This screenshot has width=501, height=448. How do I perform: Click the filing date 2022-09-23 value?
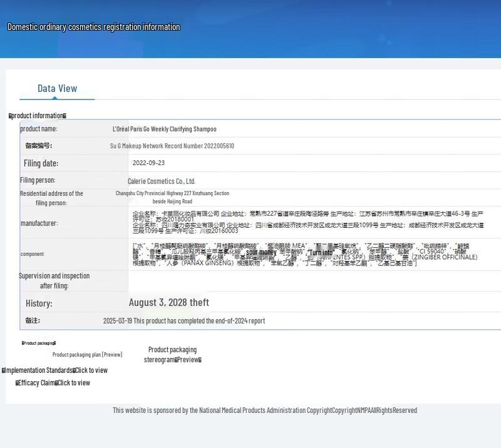tap(148, 163)
